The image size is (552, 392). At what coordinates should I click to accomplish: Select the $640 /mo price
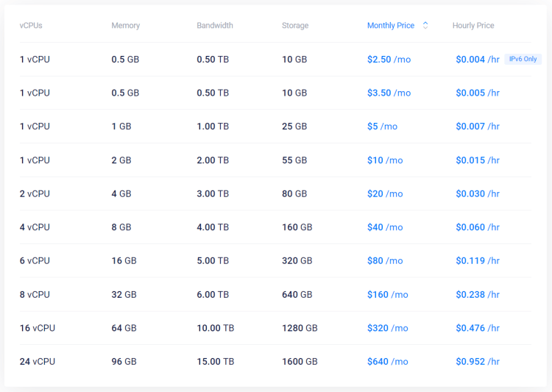coord(388,361)
